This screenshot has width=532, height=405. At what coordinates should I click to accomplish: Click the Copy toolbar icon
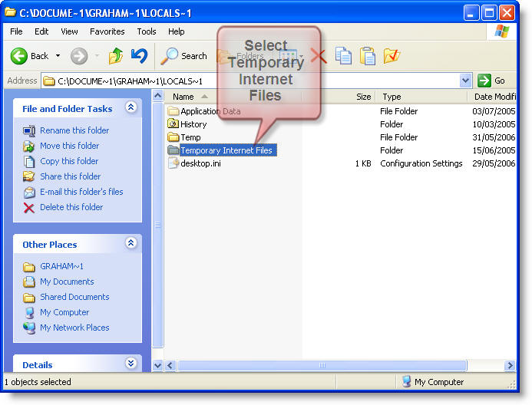343,56
